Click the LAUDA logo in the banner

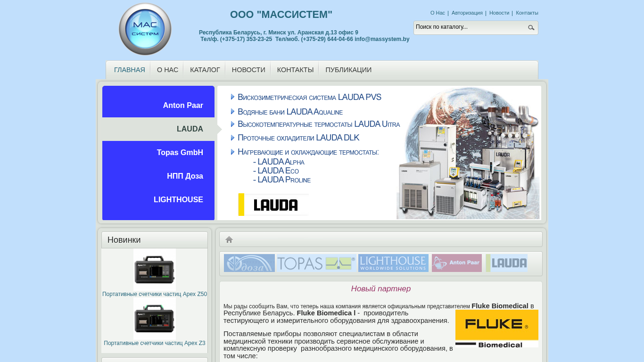coord(273,205)
